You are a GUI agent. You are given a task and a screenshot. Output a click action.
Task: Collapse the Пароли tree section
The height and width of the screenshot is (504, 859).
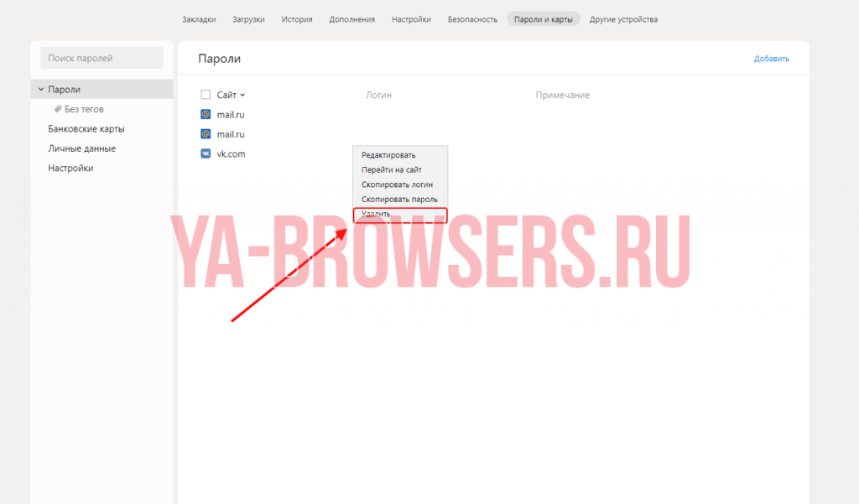40,89
